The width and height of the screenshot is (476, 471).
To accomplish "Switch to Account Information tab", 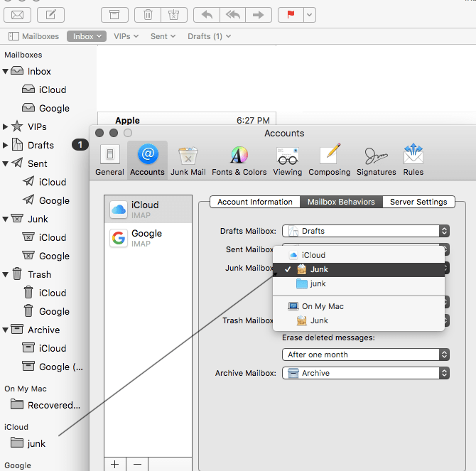I will [255, 202].
